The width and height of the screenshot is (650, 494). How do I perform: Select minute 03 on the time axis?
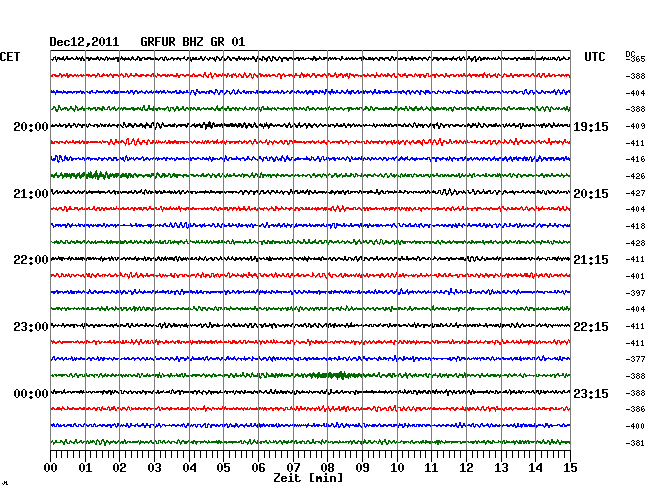pyautogui.click(x=154, y=468)
